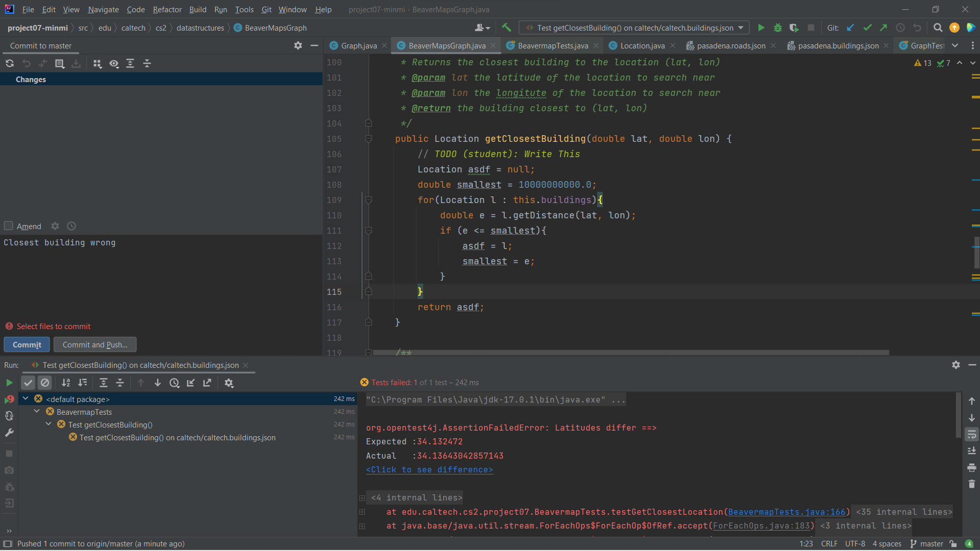Refresh changes in the Commit panel
The image size is (980, 551).
coord(10,63)
